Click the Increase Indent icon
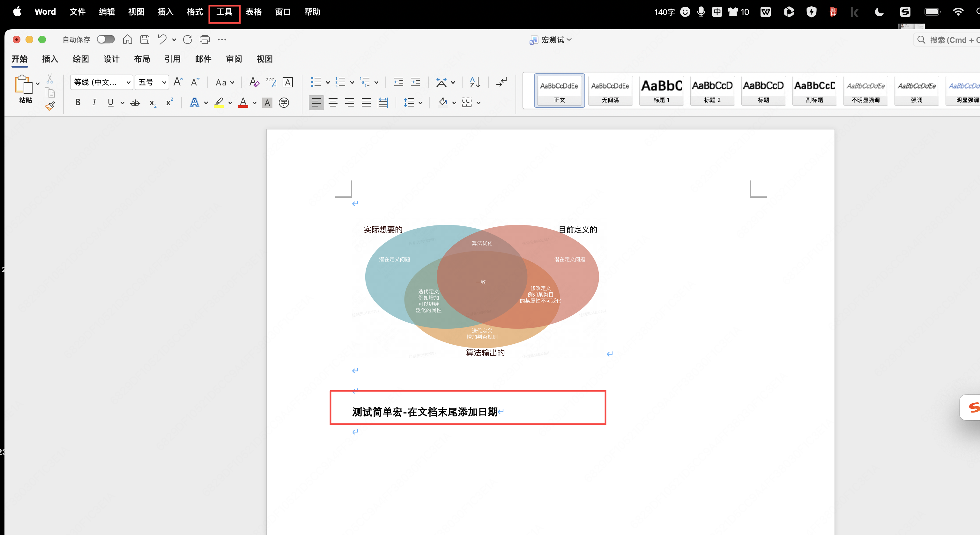 pyautogui.click(x=415, y=82)
